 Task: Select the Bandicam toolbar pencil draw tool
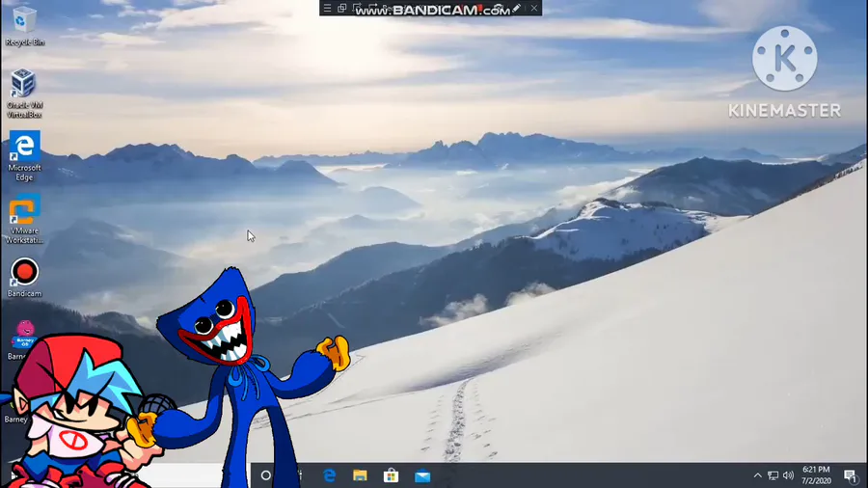click(x=517, y=9)
